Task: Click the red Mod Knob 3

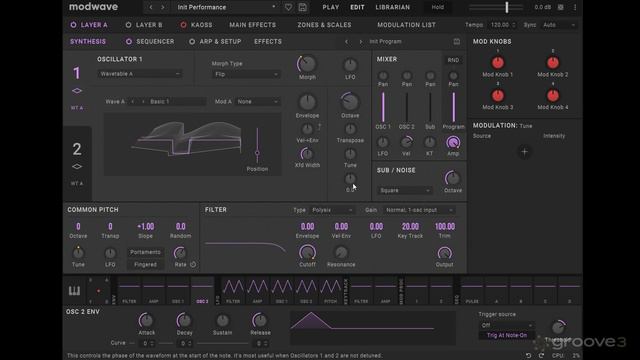Action: [x=498, y=96]
